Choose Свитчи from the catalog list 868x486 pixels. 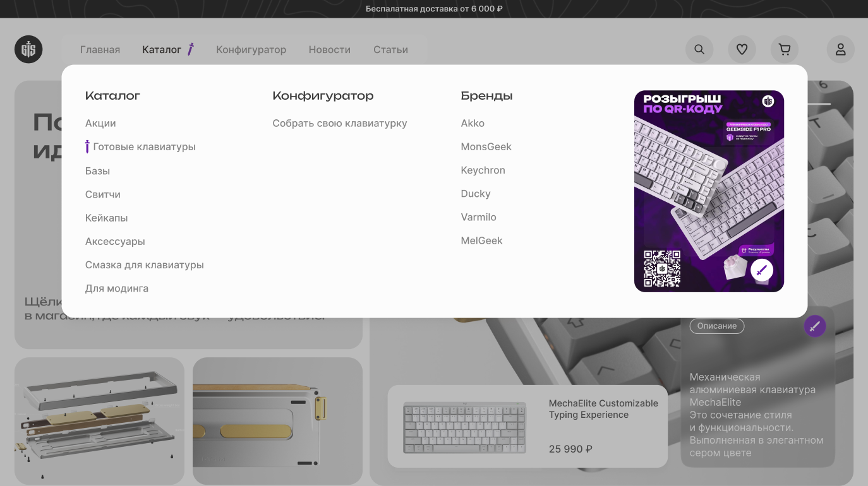[103, 194]
